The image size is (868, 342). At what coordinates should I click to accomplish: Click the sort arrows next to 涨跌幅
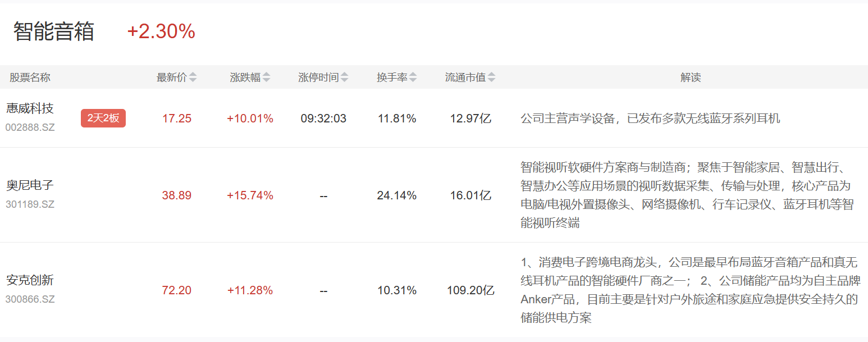click(x=267, y=77)
